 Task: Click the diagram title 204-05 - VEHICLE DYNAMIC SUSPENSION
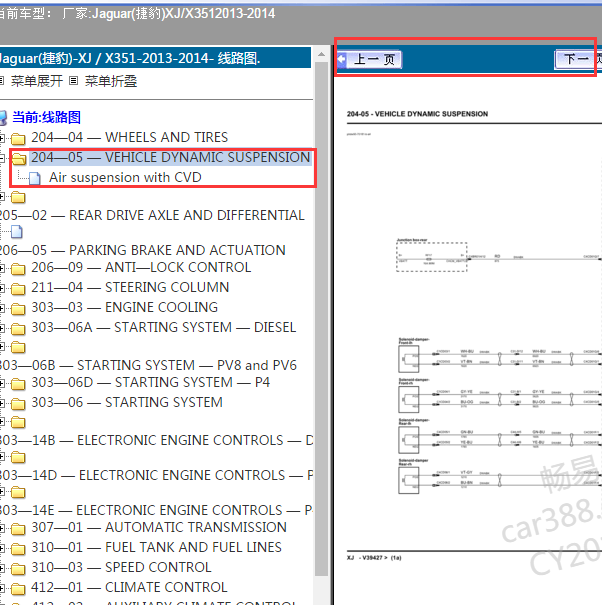click(417, 114)
